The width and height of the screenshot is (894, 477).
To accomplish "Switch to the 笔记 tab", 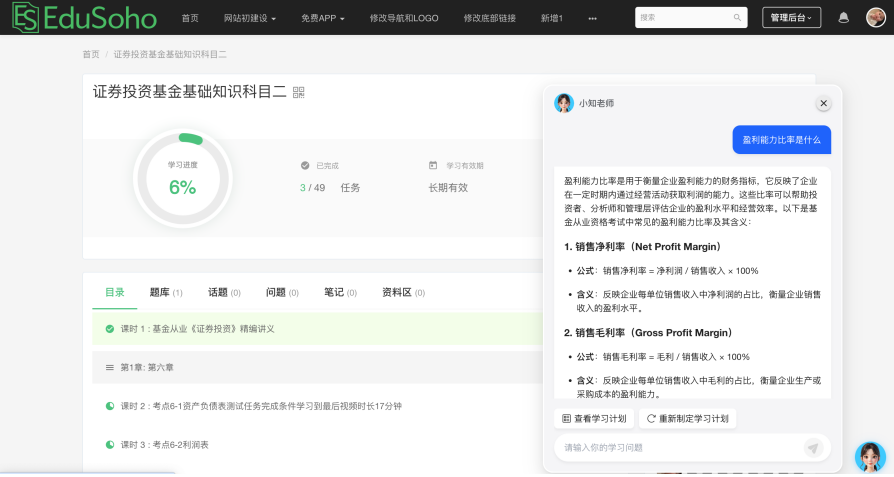I will [x=340, y=292].
